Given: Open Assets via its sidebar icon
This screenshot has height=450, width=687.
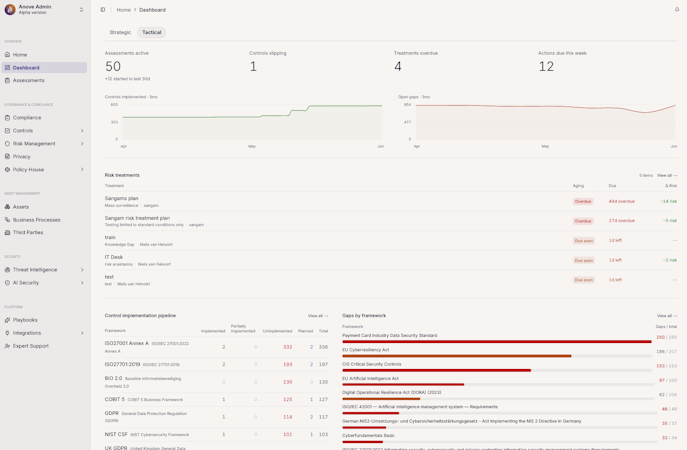Looking at the screenshot, I should point(7,207).
